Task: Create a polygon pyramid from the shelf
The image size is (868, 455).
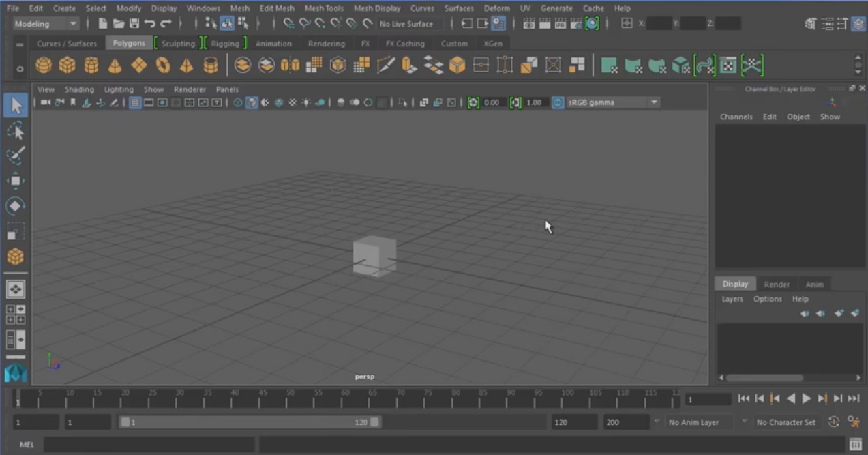Action: click(x=186, y=65)
